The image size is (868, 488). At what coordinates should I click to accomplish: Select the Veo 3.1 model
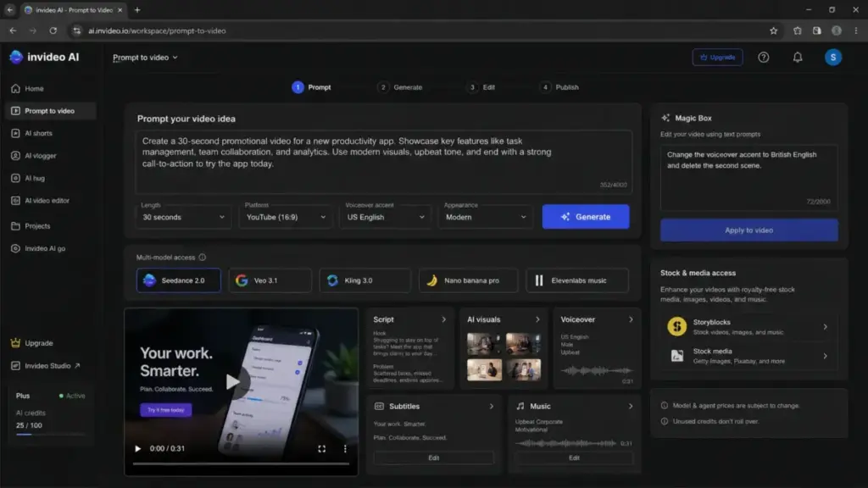click(270, 280)
